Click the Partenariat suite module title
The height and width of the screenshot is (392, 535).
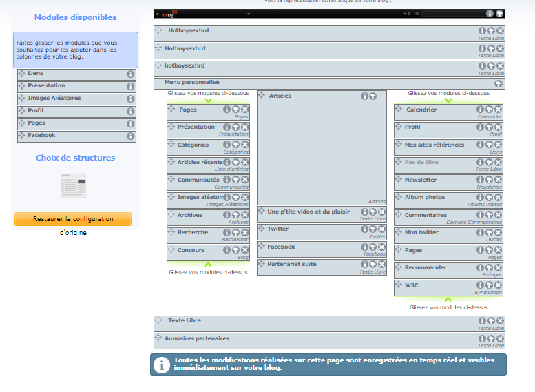pyautogui.click(x=292, y=264)
